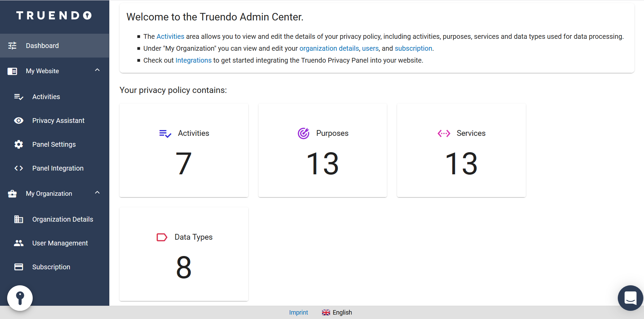Open the Purposes count card
Image resolution: width=644 pixels, height=319 pixels.
tap(323, 150)
